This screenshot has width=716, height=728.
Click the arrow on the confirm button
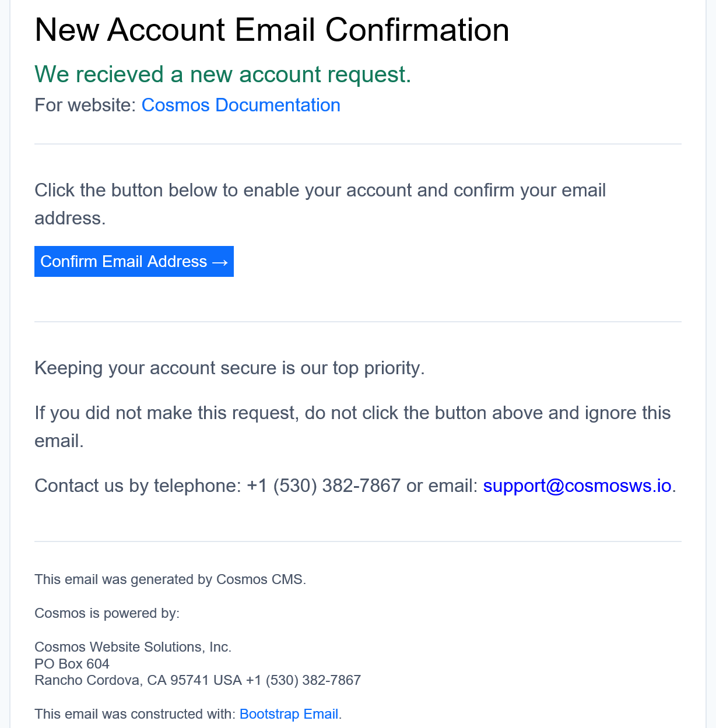pos(220,262)
